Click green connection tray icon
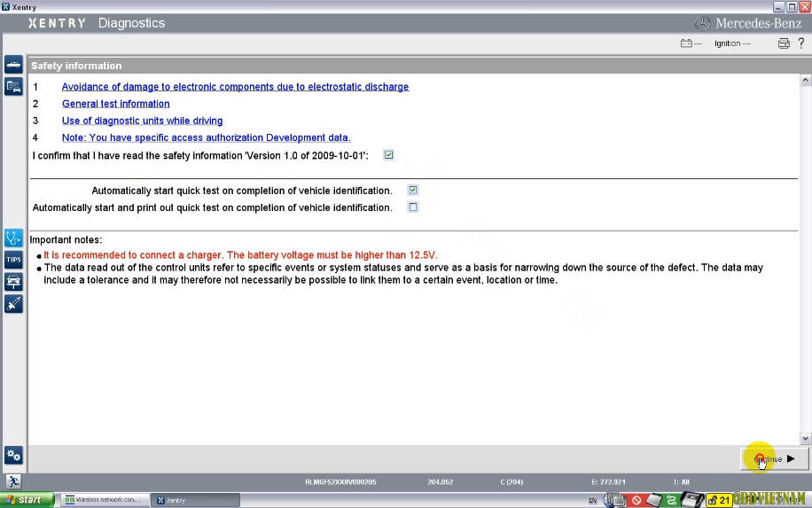This screenshot has height=508, width=812. tap(671, 500)
